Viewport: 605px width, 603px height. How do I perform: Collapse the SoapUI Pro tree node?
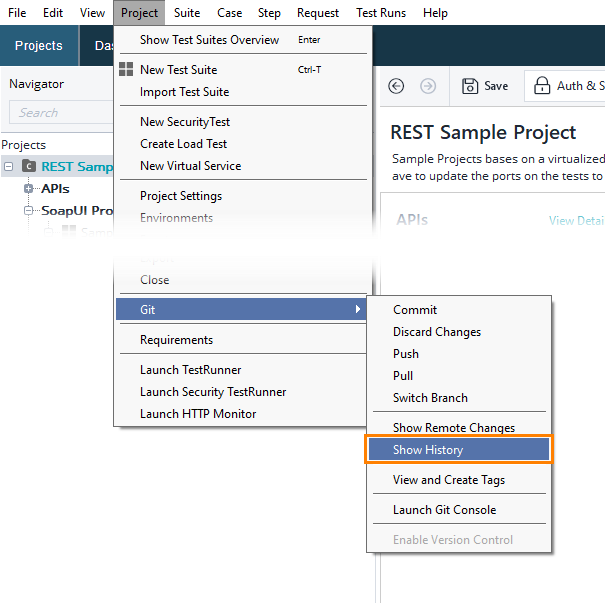coord(28,211)
